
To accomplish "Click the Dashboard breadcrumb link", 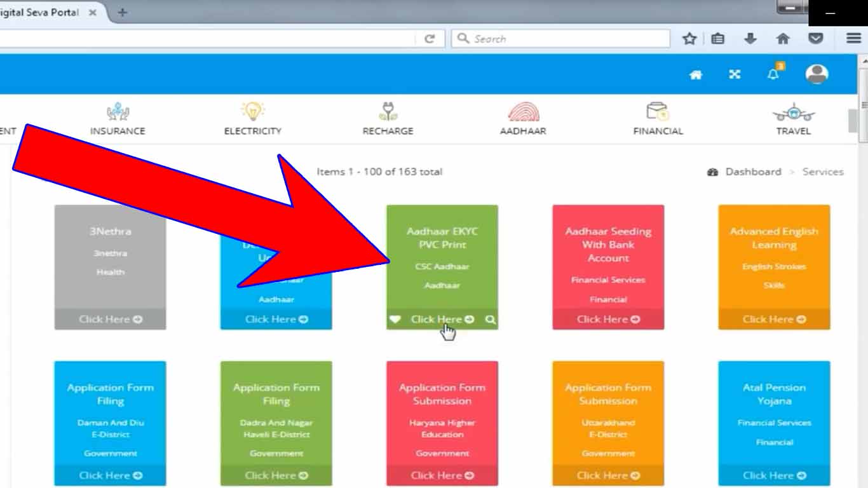I will (753, 172).
